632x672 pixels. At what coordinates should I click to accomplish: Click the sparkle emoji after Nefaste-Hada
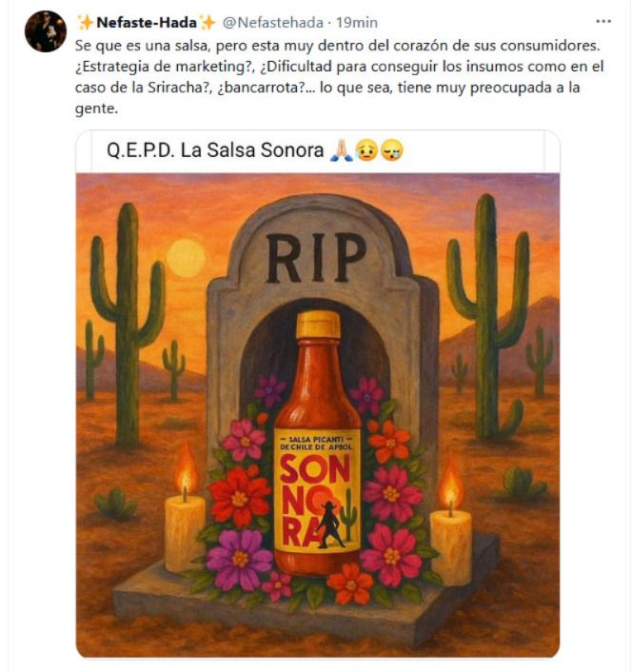coord(207,22)
